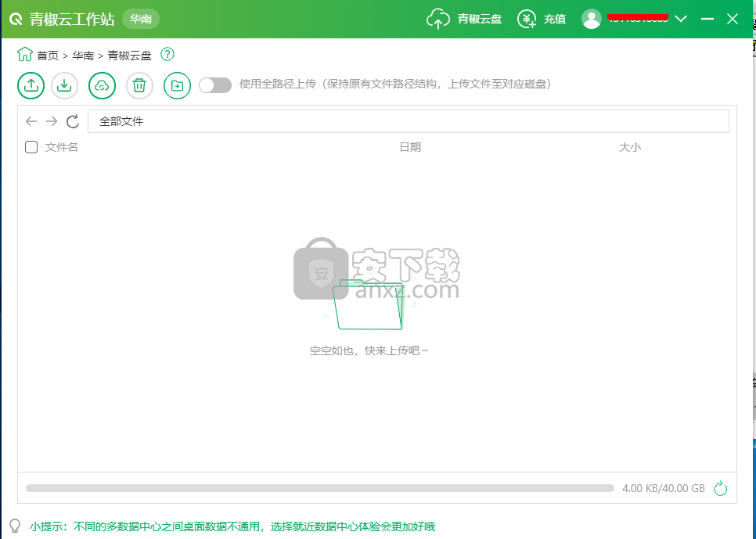
Task: Click the cloud upload icon in the title bar
Action: [438, 19]
